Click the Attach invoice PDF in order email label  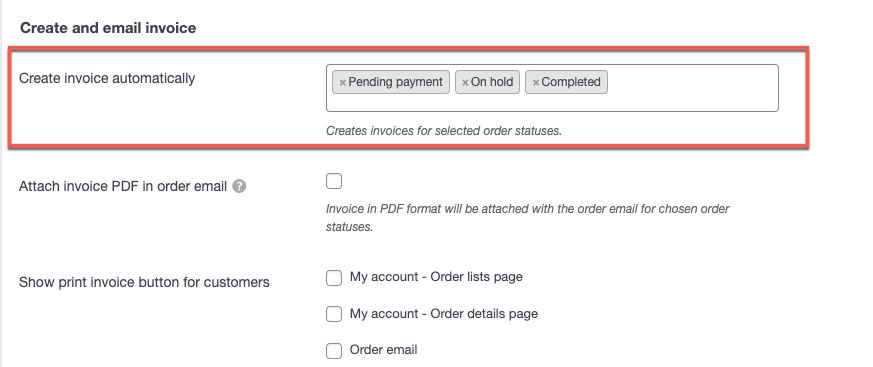(x=122, y=187)
